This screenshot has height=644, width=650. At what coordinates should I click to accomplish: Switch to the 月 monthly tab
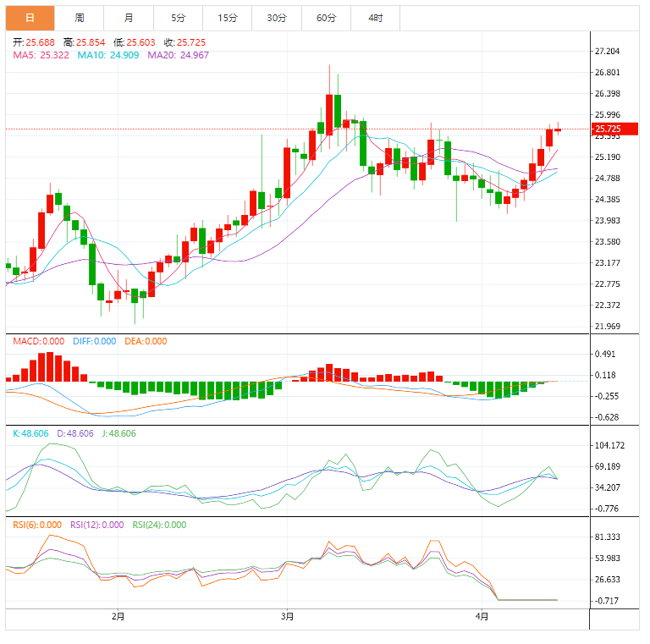coord(129,18)
